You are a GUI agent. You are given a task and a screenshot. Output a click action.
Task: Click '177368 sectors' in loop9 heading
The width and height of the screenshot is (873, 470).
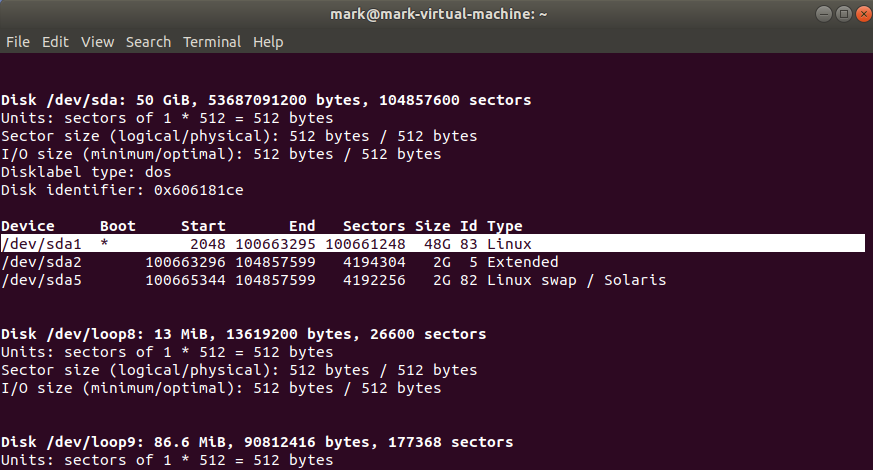pyautogui.click(x=450, y=442)
